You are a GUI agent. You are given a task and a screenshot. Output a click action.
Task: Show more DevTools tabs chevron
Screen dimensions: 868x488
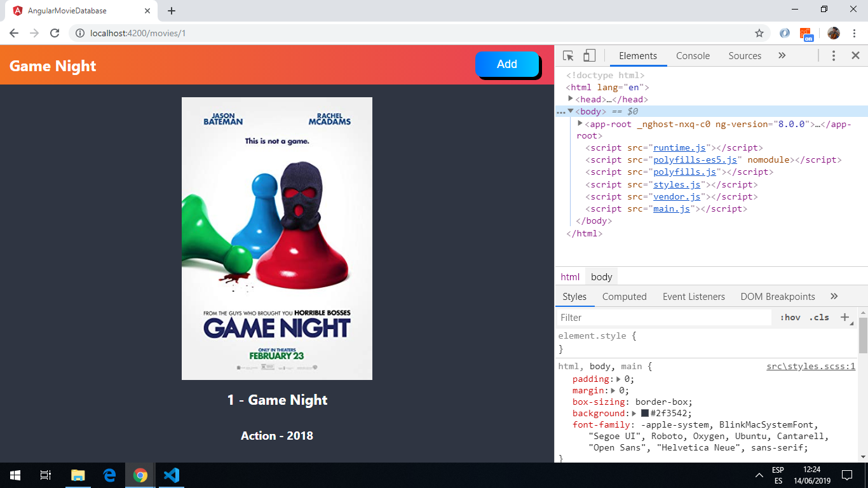pyautogui.click(x=782, y=56)
